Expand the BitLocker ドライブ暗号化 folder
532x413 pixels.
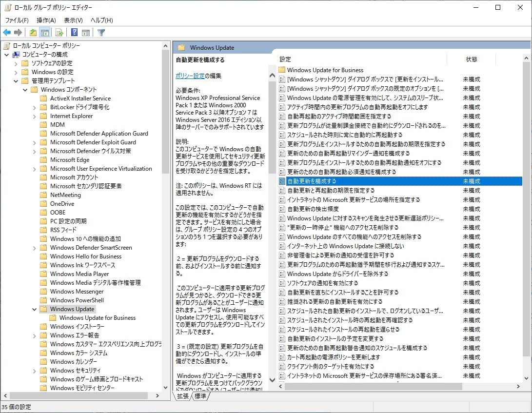[x=34, y=107]
